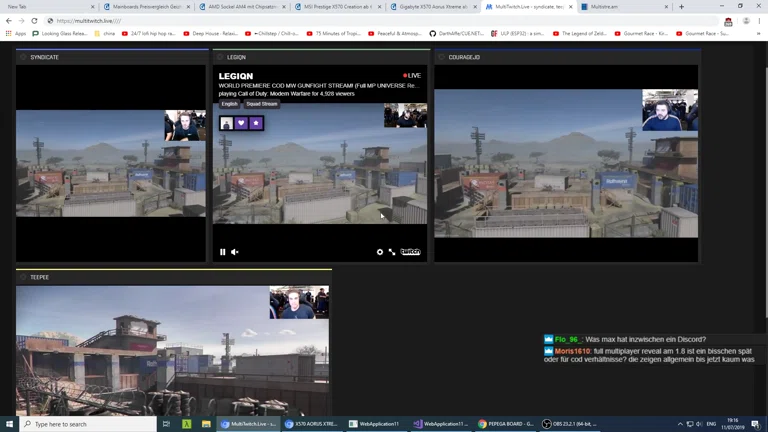Switch to WebApplication11 Visual Studio taskbar window

coord(441,424)
